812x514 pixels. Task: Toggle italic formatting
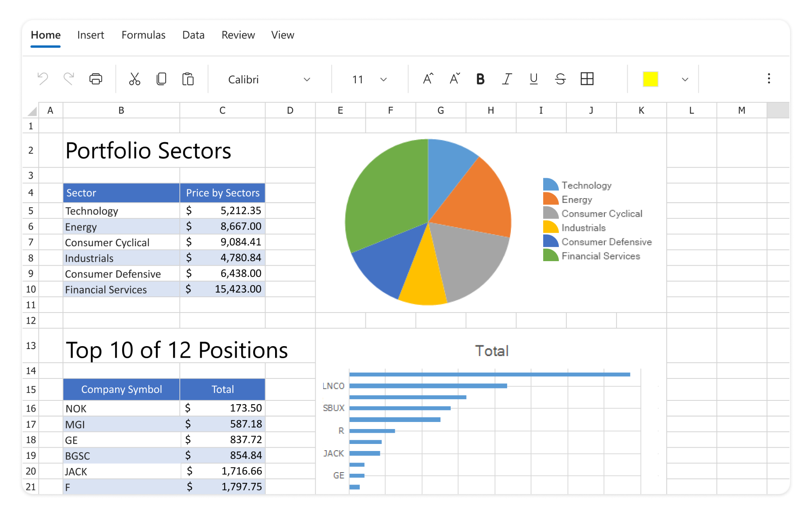coord(507,79)
